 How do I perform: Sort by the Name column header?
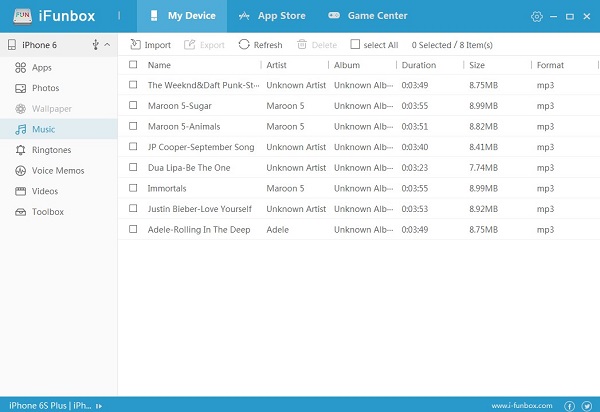pos(159,65)
